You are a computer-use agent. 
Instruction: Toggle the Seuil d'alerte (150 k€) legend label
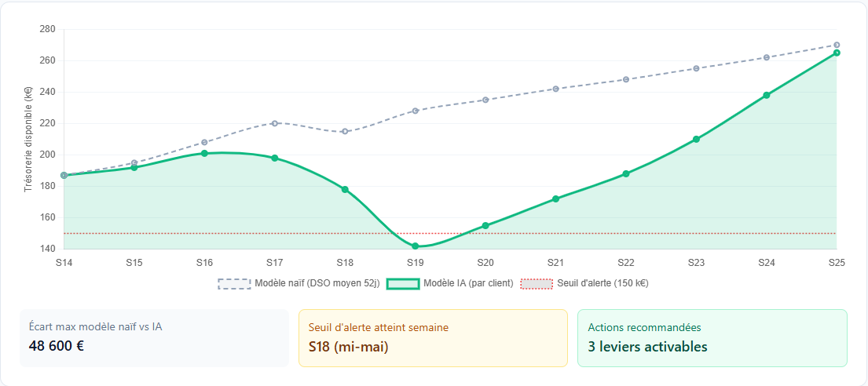tap(602, 283)
